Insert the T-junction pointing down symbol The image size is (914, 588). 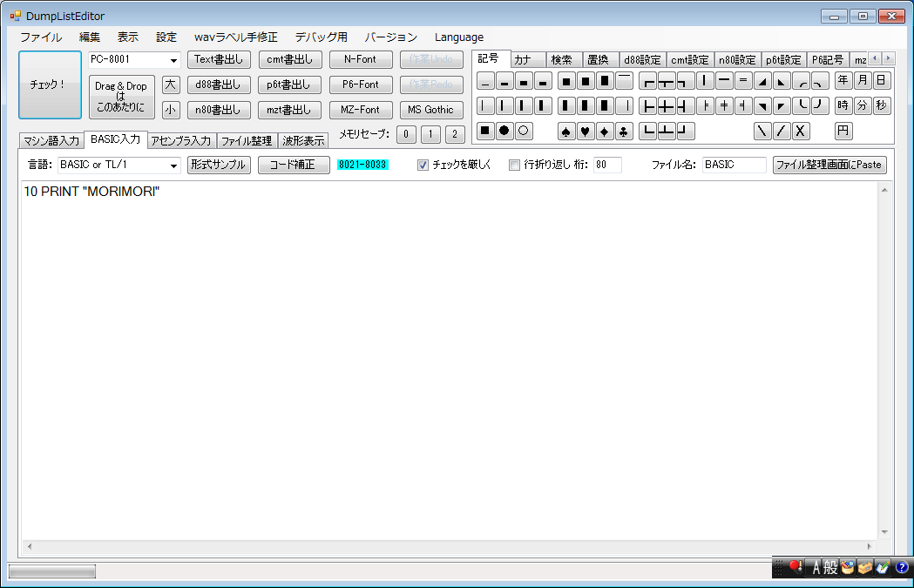(x=667, y=81)
